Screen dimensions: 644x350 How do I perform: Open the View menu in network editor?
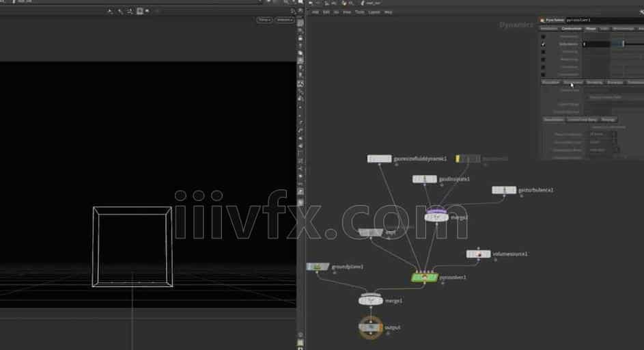pos(347,12)
